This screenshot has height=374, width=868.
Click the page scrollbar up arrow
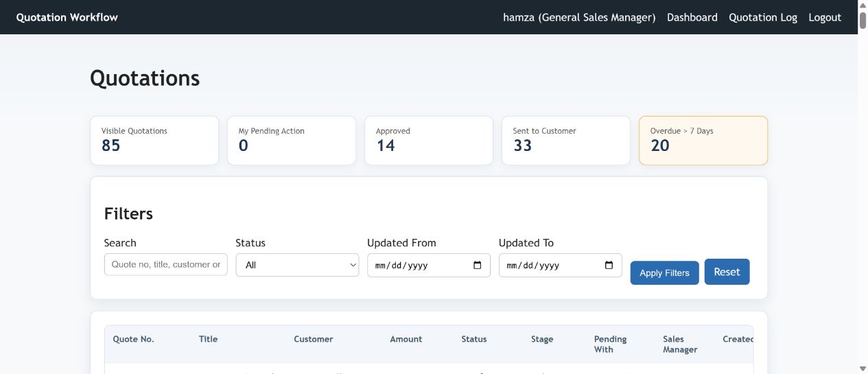tap(863, 5)
